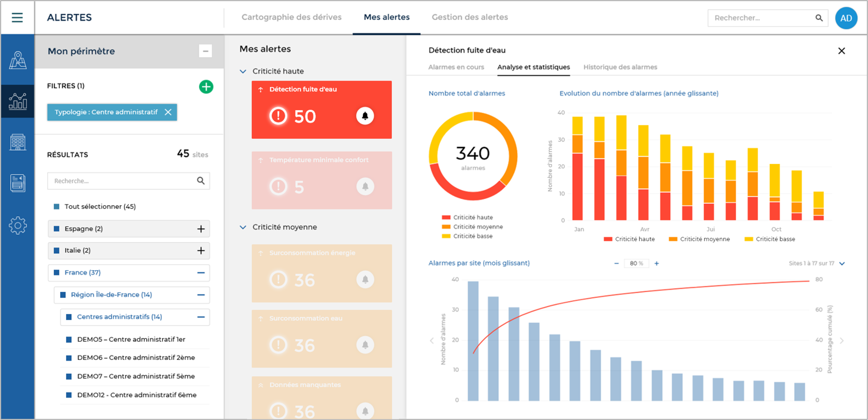Viewport: 868px width, 420px height.
Task: Expand the Espagne (2) node
Action: 201,229
